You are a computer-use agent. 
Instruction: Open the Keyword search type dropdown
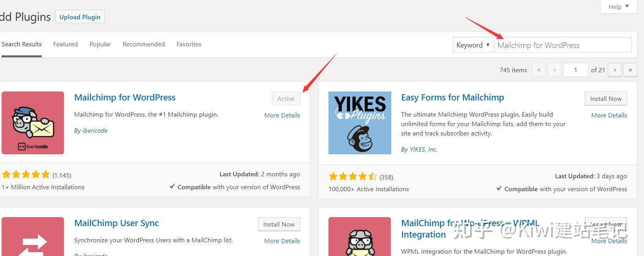pyautogui.click(x=473, y=45)
